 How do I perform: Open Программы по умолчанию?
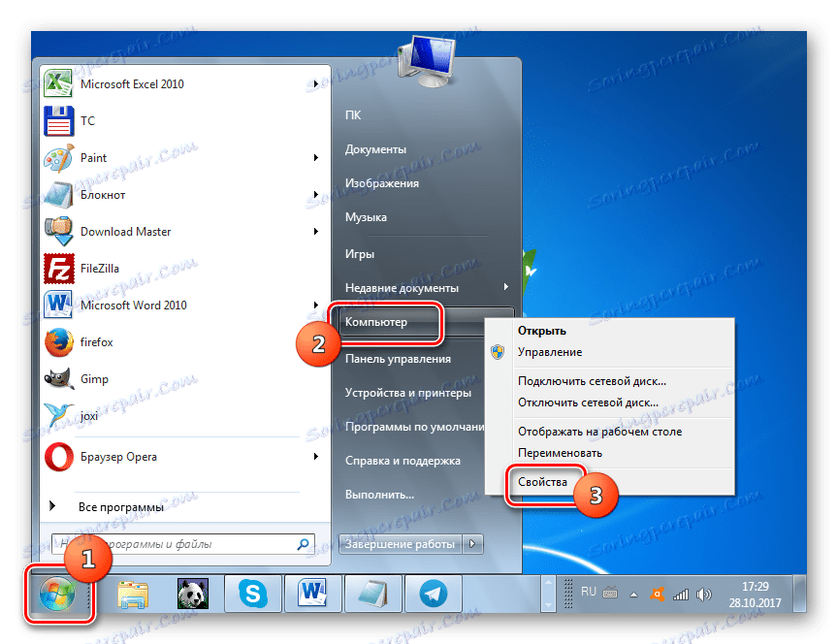tap(414, 427)
